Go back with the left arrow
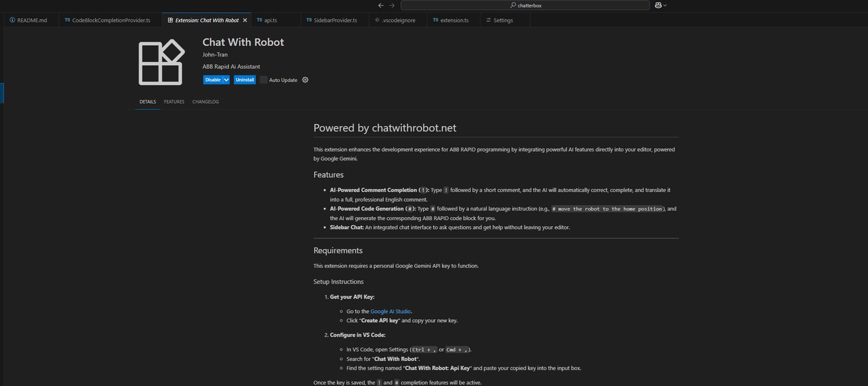Image resolution: width=868 pixels, height=386 pixels. point(380,5)
